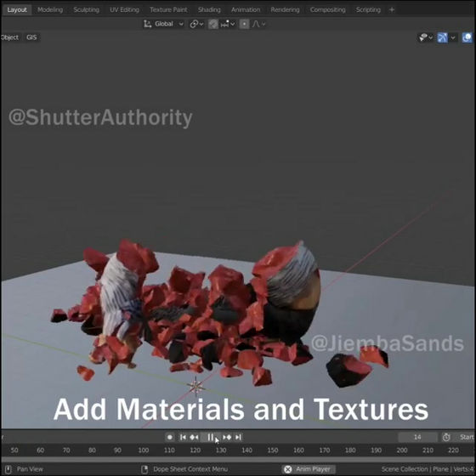Click the Pan View status bar hint
Viewport: 476px width, 476px height.
click(30, 469)
